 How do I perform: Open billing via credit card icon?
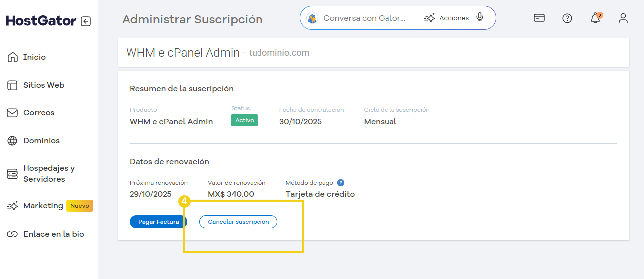[x=539, y=18]
